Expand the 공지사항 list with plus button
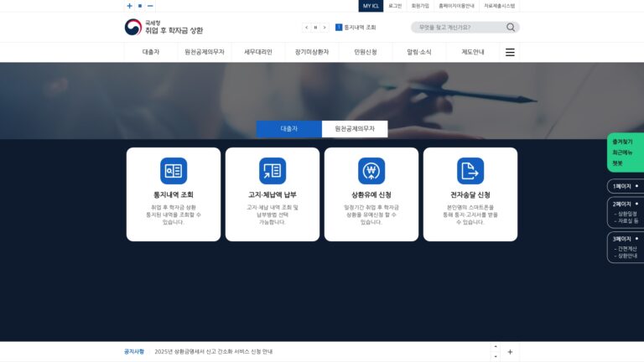644x362 pixels. pos(510,352)
